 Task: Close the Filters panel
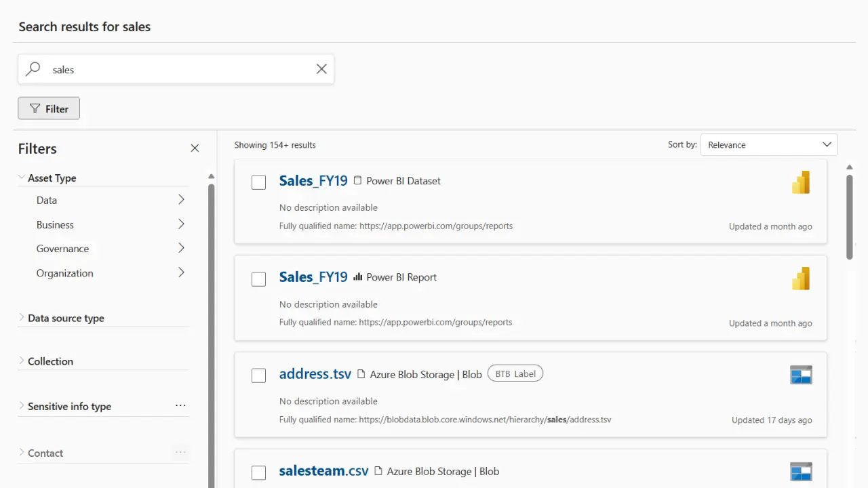point(195,148)
